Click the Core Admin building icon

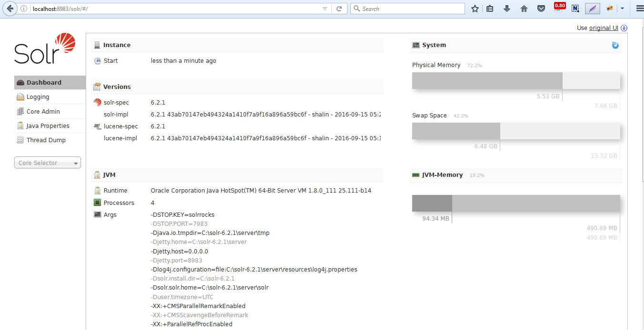coord(20,111)
